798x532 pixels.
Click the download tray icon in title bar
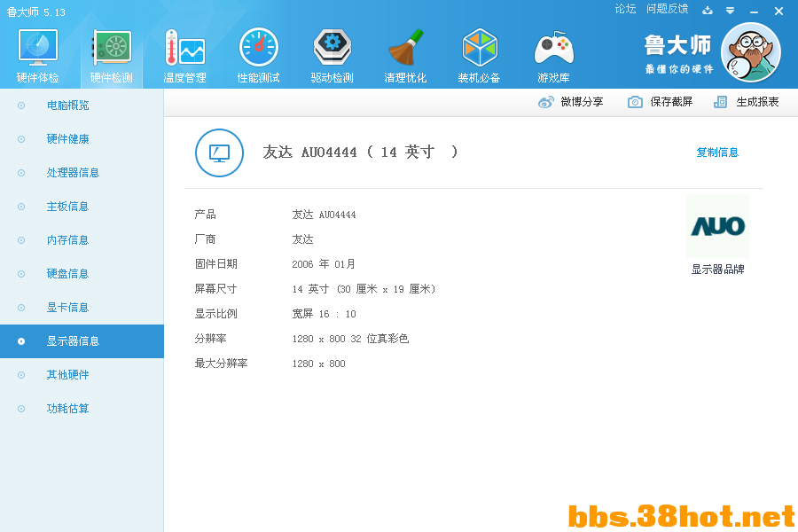click(708, 10)
